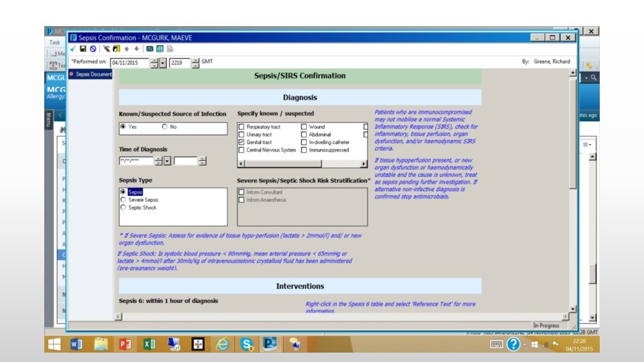This screenshot has height=362, width=644.
Task: Click the Windows Start button
Action: click(54, 344)
